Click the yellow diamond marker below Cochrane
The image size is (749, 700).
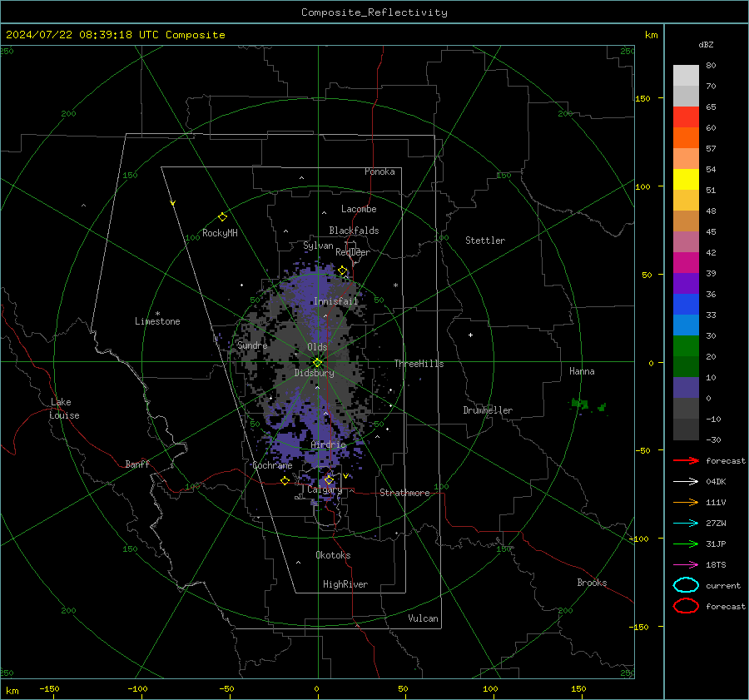coord(285,481)
